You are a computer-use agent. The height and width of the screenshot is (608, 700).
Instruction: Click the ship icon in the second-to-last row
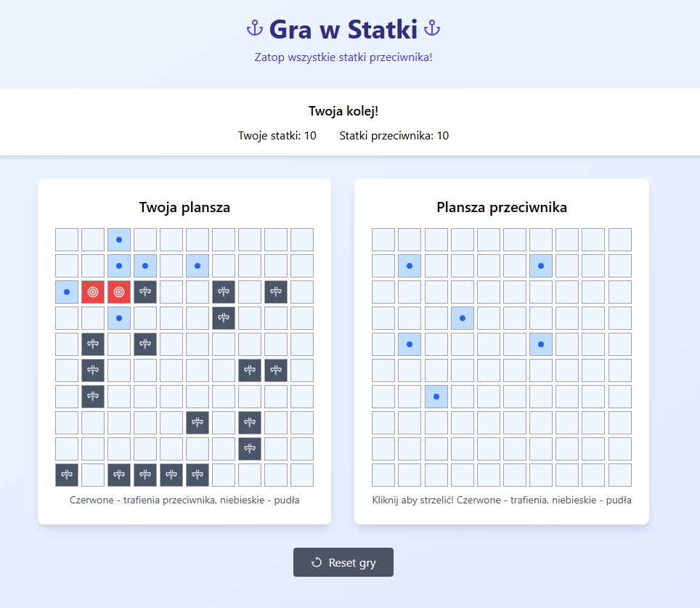(x=250, y=449)
